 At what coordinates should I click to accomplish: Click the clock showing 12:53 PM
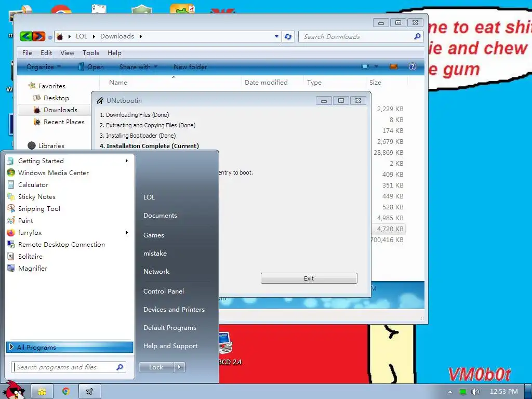click(x=504, y=392)
